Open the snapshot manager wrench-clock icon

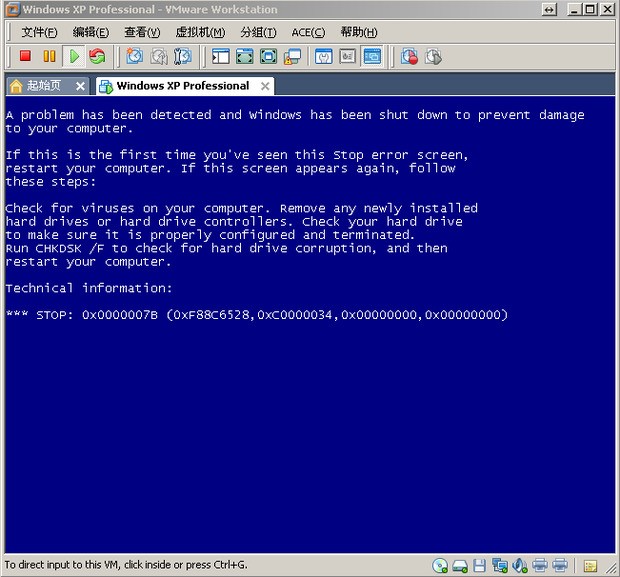click(183, 57)
